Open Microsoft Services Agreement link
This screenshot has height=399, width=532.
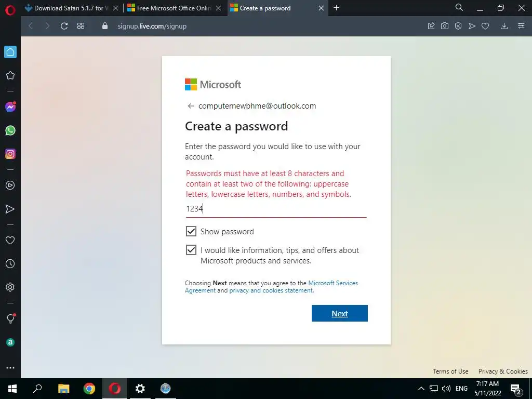click(271, 287)
